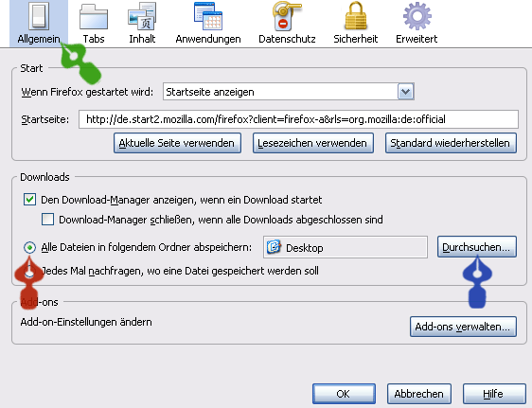Image resolution: width=532 pixels, height=408 pixels.
Task: Uncheck Download-Manager anzeigen checkbox
Action: (29, 200)
